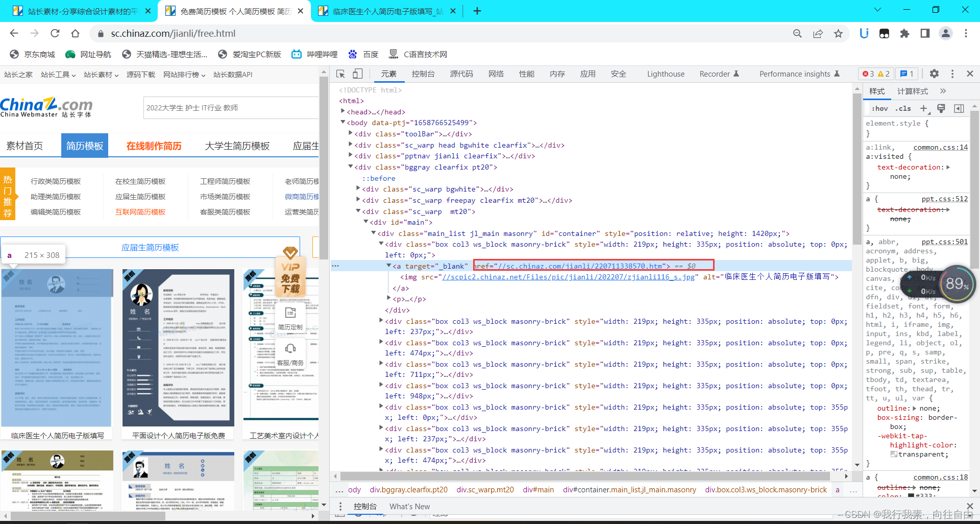Open the share page icon
Viewport: 980px width, 524px height.
pyautogui.click(x=818, y=33)
